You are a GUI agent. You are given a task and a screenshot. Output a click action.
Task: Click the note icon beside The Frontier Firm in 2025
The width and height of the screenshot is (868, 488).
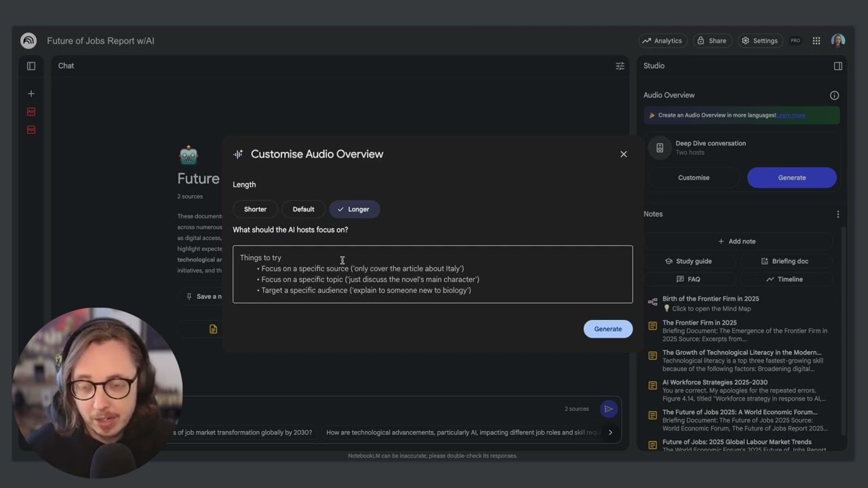pos(652,326)
